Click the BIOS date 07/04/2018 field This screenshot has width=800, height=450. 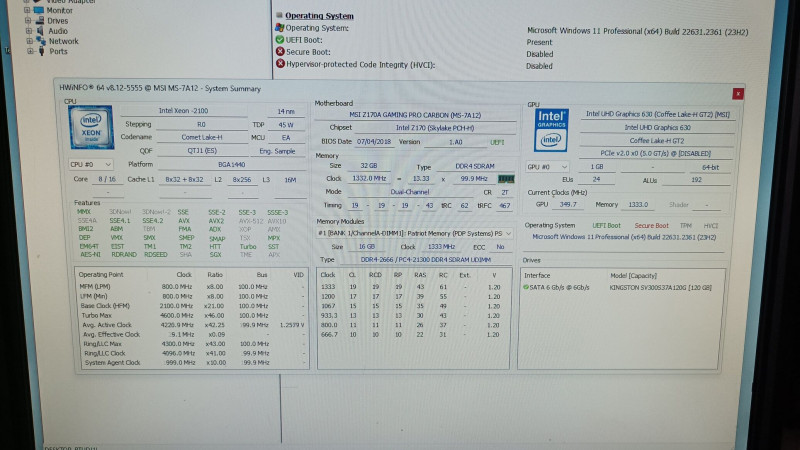(x=374, y=142)
